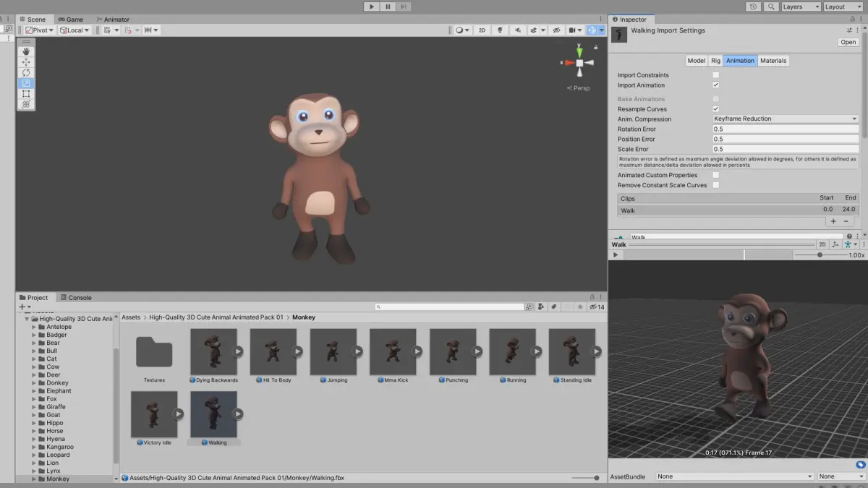Open the Gizmos dropdown arrow

(x=602, y=30)
